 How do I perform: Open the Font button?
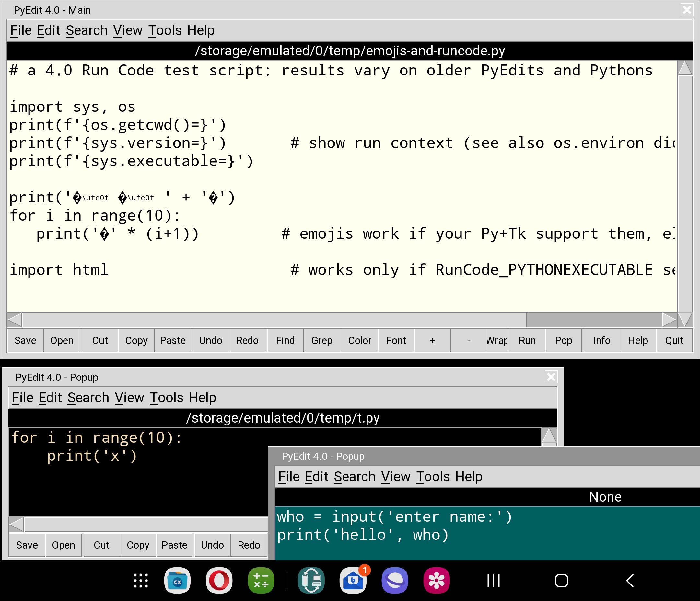[396, 340]
